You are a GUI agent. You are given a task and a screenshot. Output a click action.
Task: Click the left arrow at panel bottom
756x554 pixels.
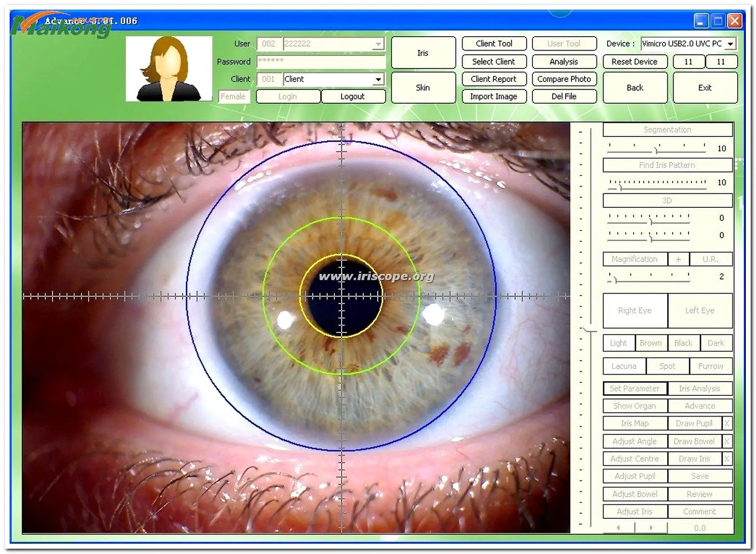click(619, 528)
